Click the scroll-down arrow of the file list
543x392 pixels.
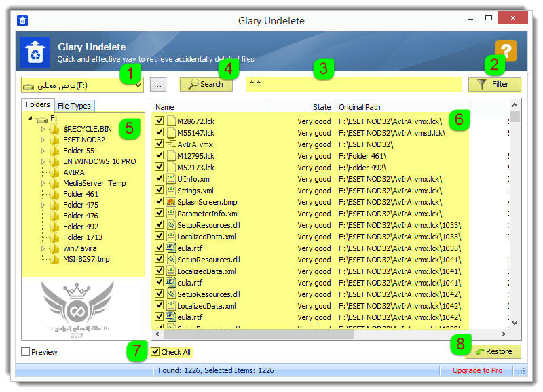click(x=514, y=322)
